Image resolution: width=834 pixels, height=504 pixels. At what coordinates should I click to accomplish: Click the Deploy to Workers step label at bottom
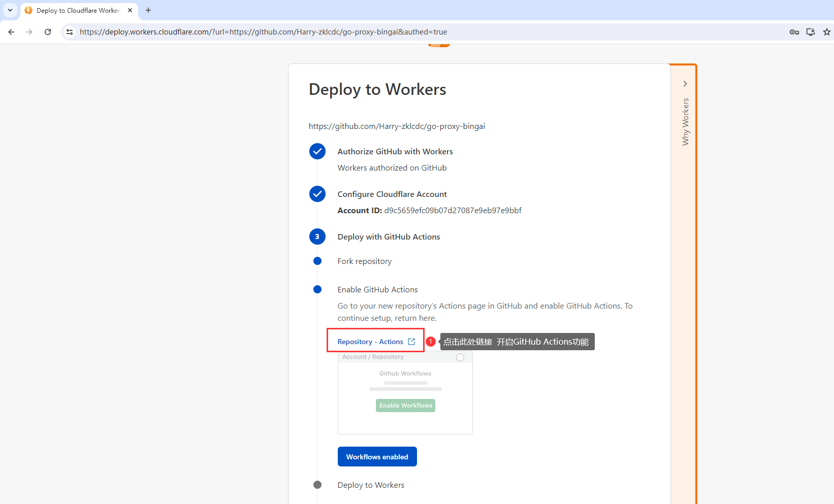point(371,485)
